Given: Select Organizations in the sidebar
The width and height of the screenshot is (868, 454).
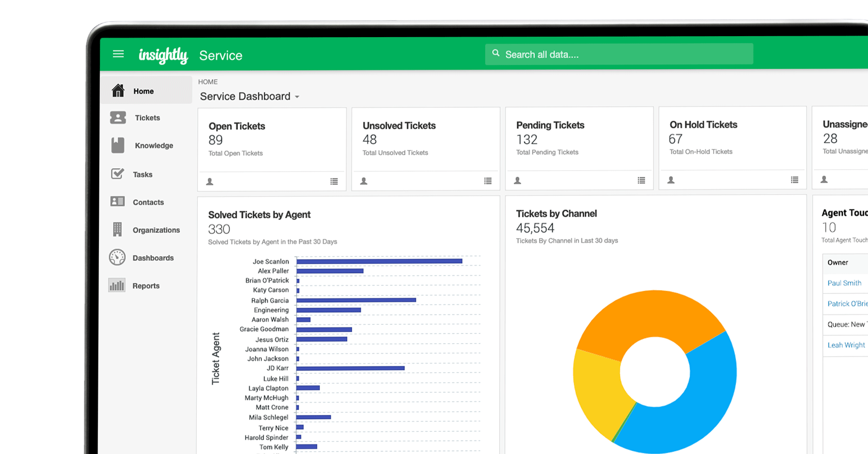Looking at the screenshot, I should pyautogui.click(x=156, y=230).
